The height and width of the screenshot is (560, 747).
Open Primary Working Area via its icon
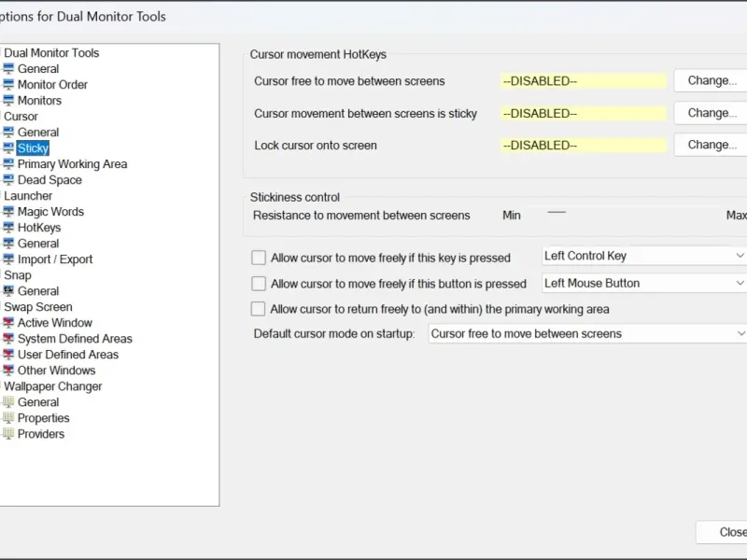[8, 164]
